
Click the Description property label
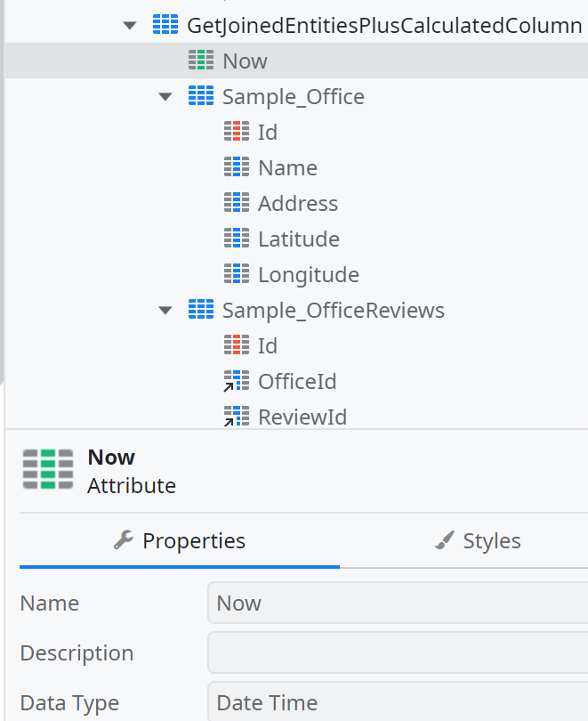[77, 653]
